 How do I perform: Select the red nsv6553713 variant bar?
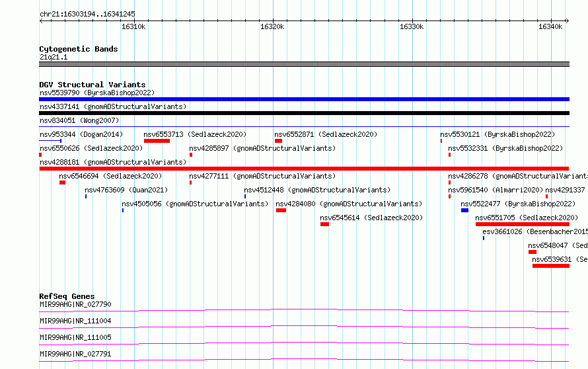click(x=157, y=141)
